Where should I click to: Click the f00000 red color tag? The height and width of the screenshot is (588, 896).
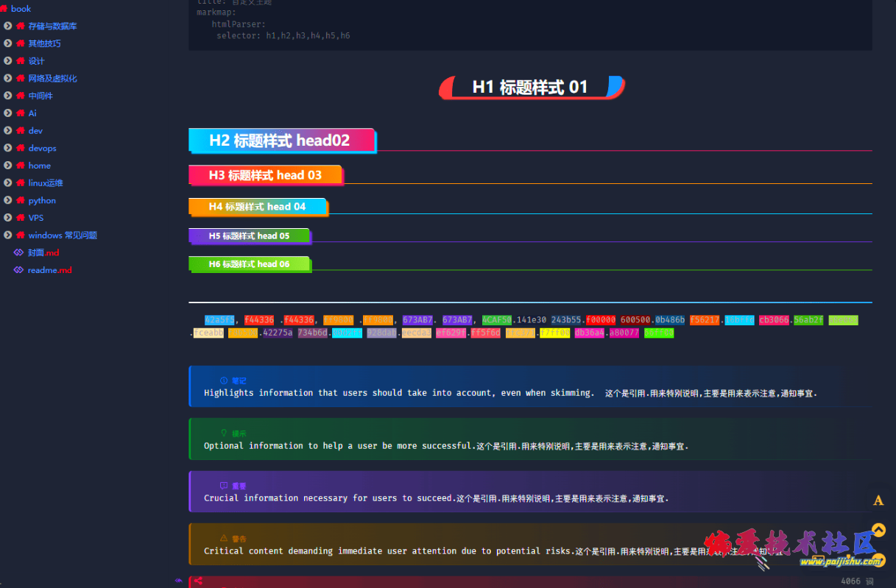click(x=601, y=320)
